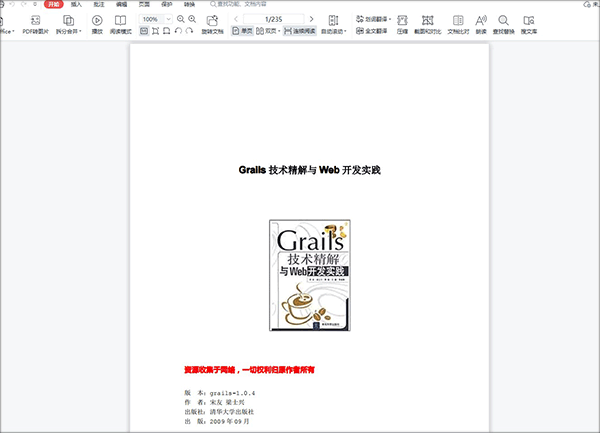The image size is (600, 433).
Task: Click the page number field 1/235
Action: pyautogui.click(x=274, y=19)
